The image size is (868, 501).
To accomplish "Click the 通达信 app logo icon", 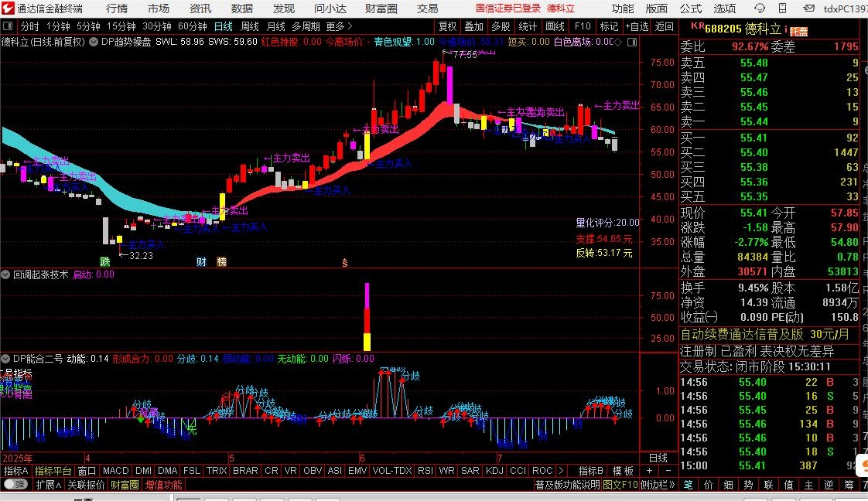I will pos(7,9).
